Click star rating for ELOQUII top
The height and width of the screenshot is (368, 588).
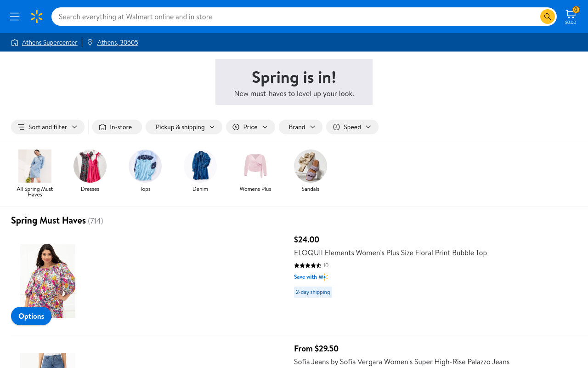(x=308, y=265)
